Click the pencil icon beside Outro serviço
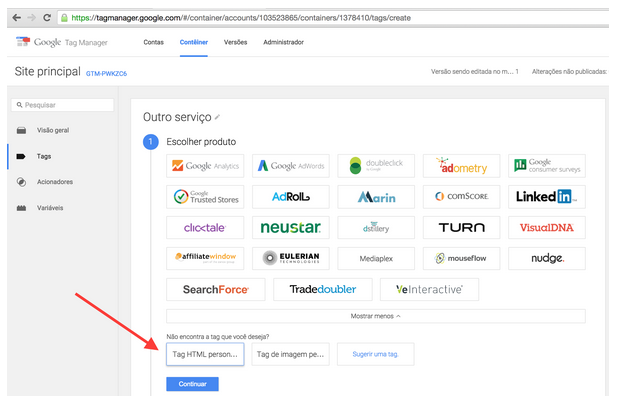Screen dimensions: 623x408 pyautogui.click(x=217, y=117)
